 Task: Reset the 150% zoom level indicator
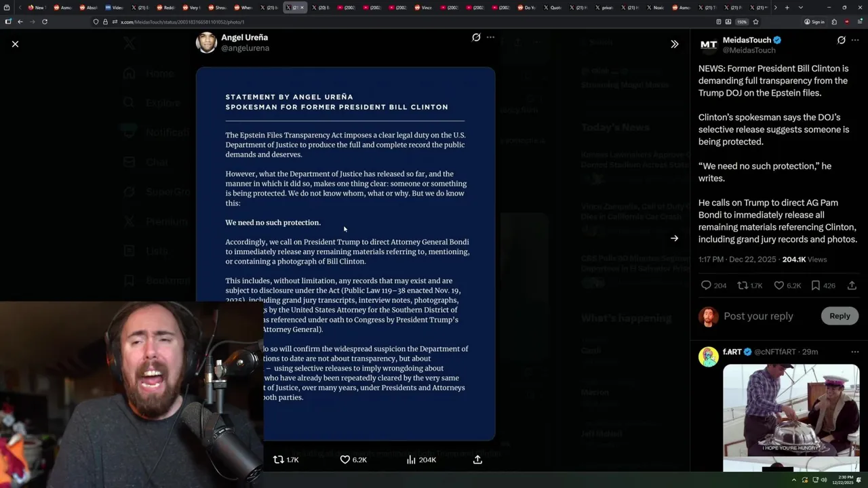coord(743,22)
